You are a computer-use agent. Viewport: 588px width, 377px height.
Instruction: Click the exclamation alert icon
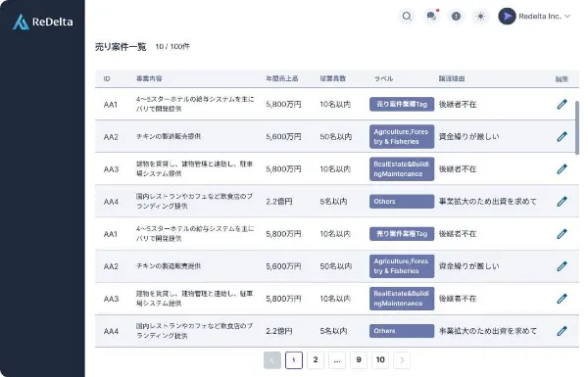coord(456,17)
